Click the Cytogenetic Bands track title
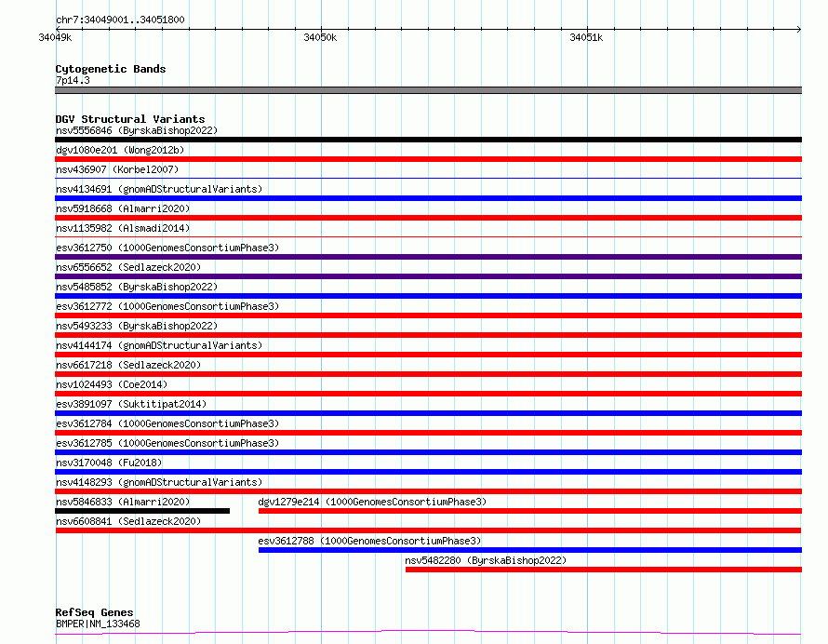Screen dimensions: 828x644 (111, 69)
